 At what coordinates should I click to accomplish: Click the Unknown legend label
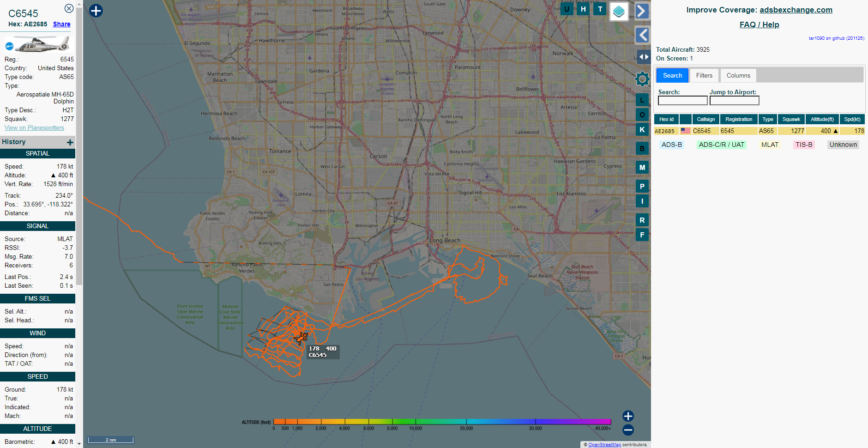[x=843, y=145]
